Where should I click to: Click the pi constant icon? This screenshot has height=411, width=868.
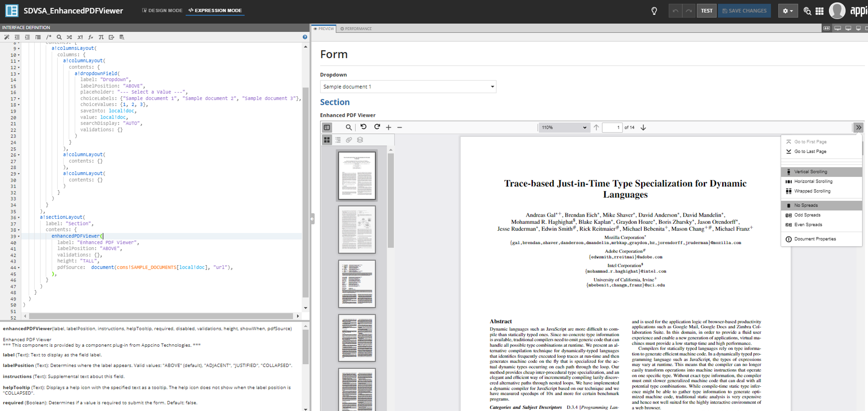[x=101, y=37]
